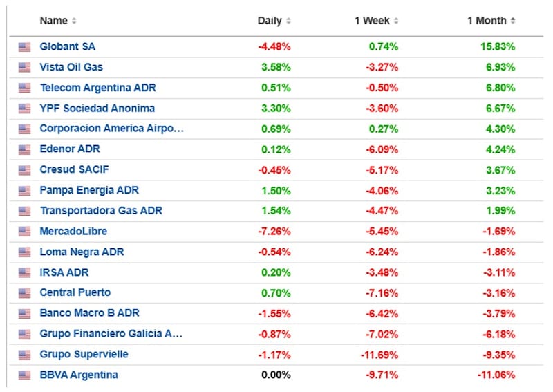This screenshot has width=553, height=392.
Task: Open the Banco Macro B ADR link
Action: click(90, 313)
